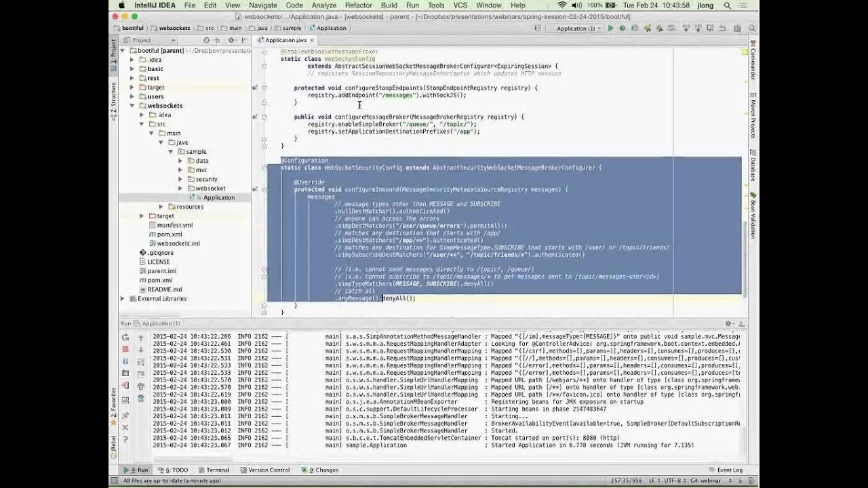This screenshot has width=868, height=488.
Task: Start debugging with the bug icon
Action: pos(622,28)
